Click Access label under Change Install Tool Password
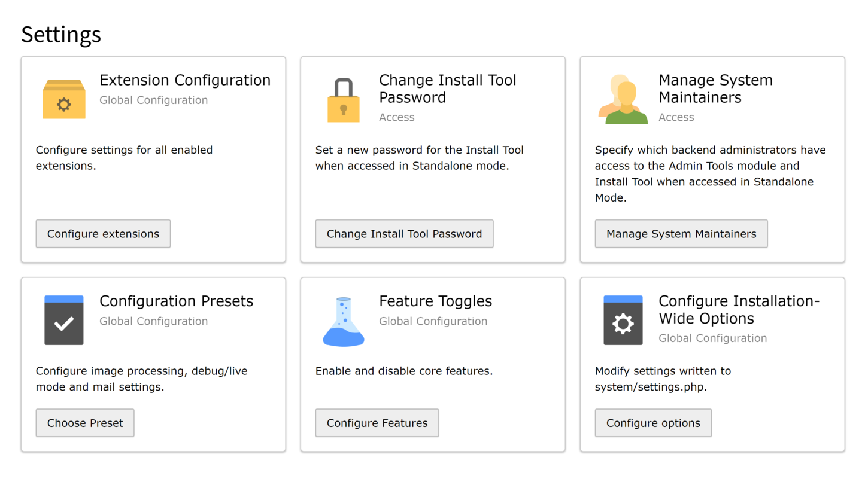 397,117
